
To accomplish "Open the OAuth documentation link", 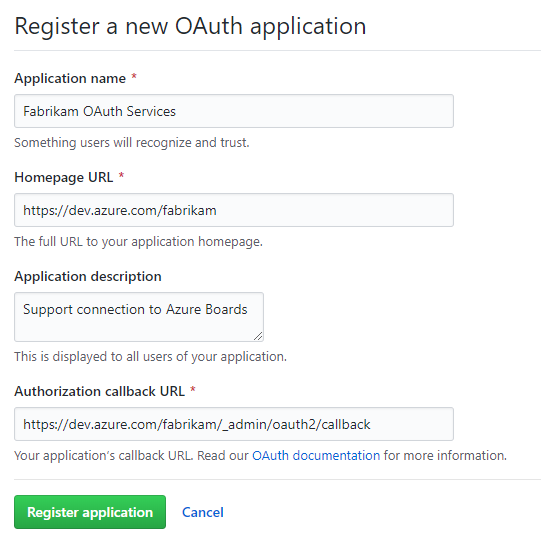I will coord(316,456).
